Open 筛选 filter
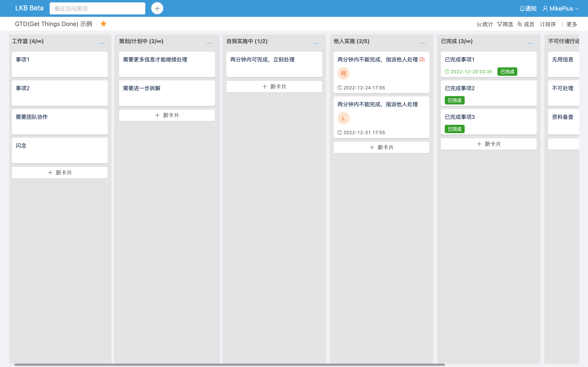 (505, 24)
